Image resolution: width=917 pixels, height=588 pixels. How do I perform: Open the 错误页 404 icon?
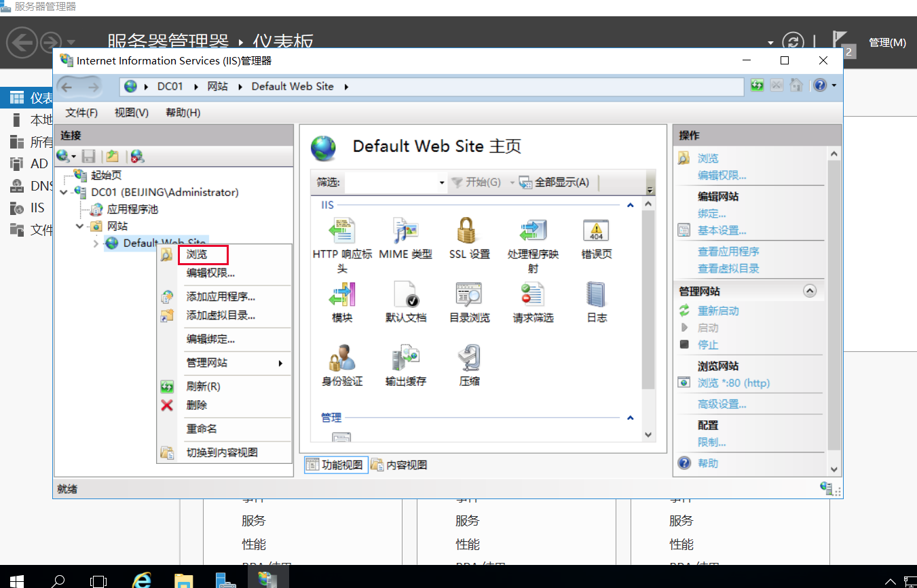(x=597, y=232)
